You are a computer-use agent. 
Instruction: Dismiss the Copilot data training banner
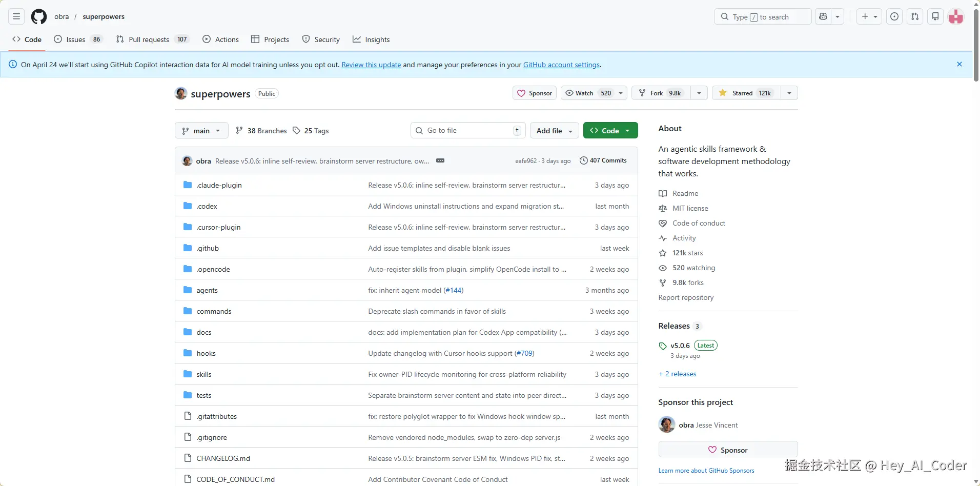tap(959, 64)
